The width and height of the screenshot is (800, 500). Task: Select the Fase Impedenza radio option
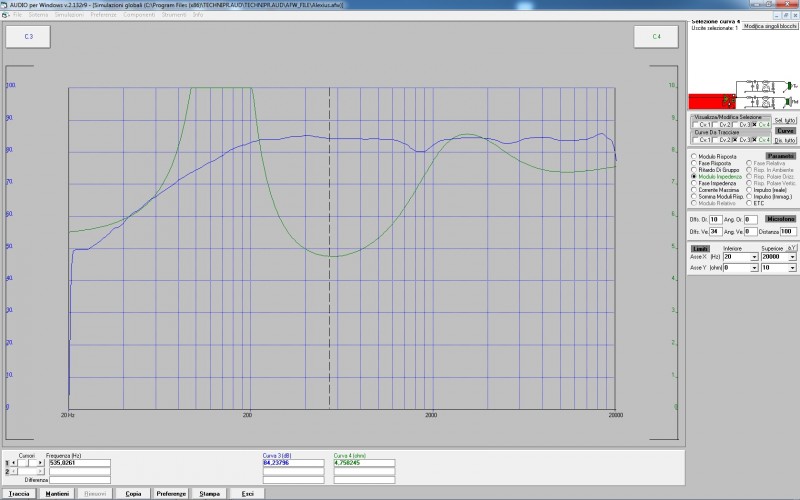point(713,183)
